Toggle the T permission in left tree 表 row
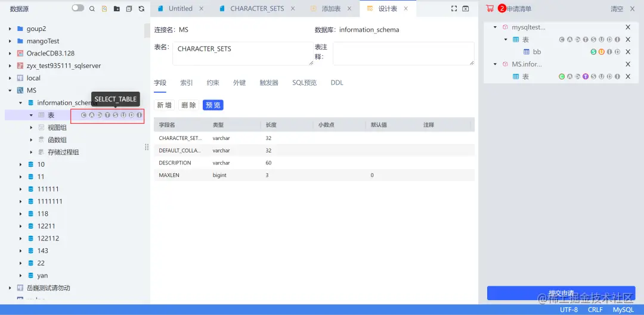This screenshot has width=644, height=315. point(107,116)
